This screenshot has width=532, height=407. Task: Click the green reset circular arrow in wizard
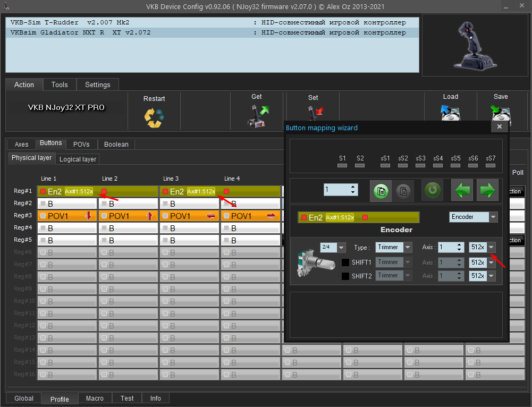[432, 190]
